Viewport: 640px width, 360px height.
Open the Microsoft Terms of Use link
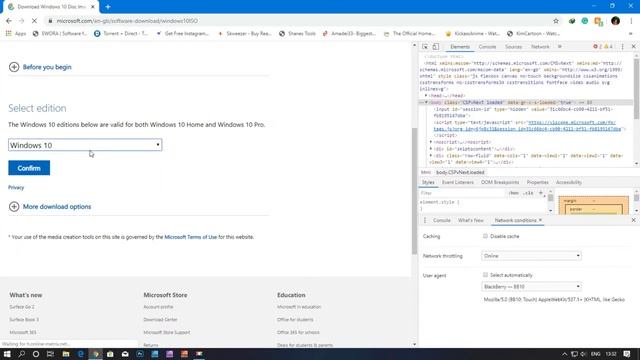190,237
